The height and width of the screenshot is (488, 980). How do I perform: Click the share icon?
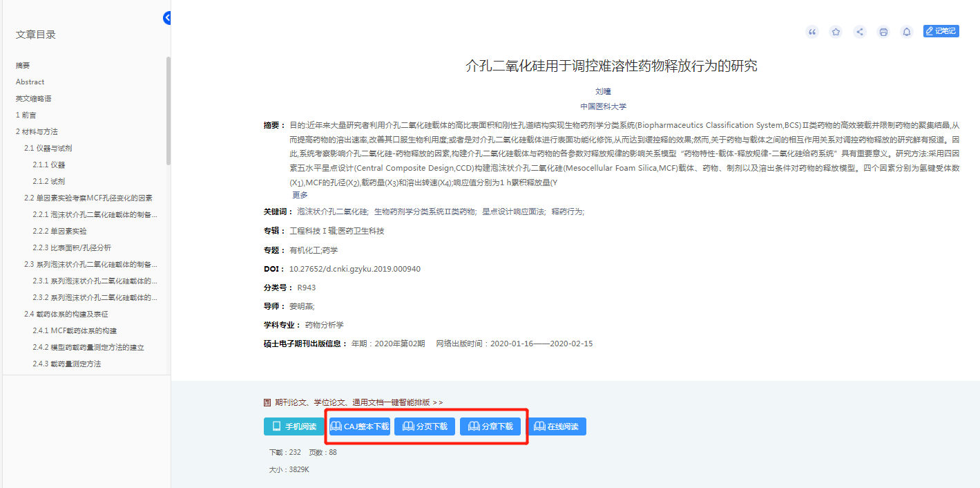(860, 32)
